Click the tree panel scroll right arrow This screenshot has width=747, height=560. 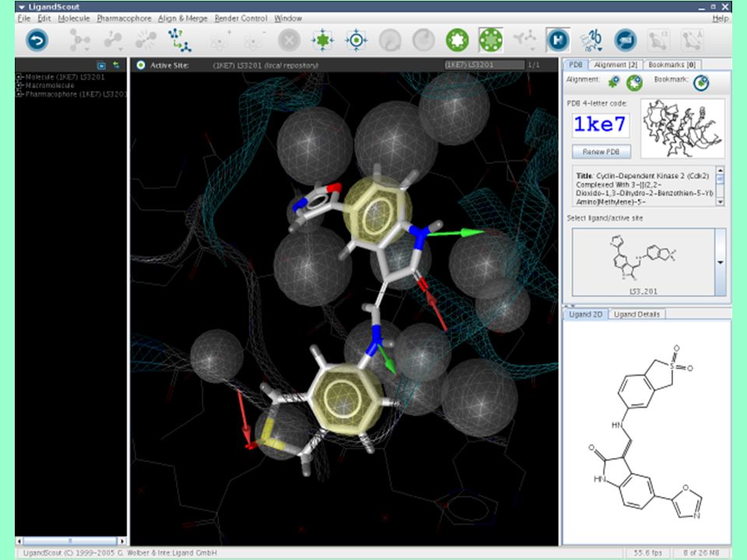pos(122,541)
